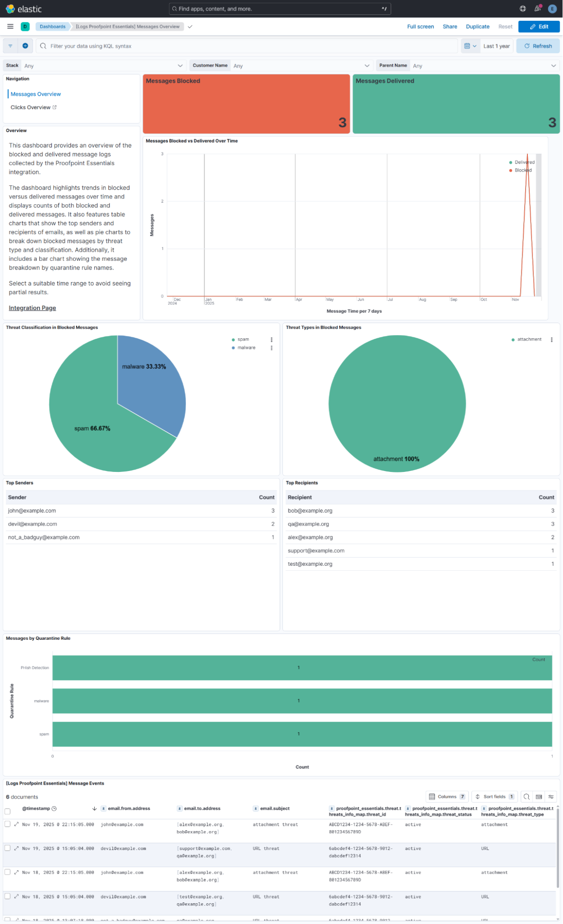Image resolution: width=563 pixels, height=924 pixels.
Task: Expand Nov 18 15:05:04 document row
Action: 16,896
